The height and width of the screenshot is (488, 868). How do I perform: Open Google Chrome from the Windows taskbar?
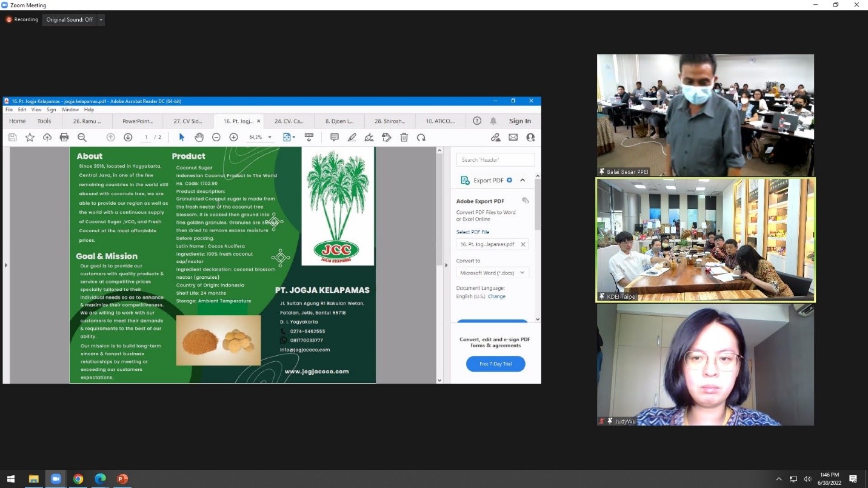click(78, 479)
